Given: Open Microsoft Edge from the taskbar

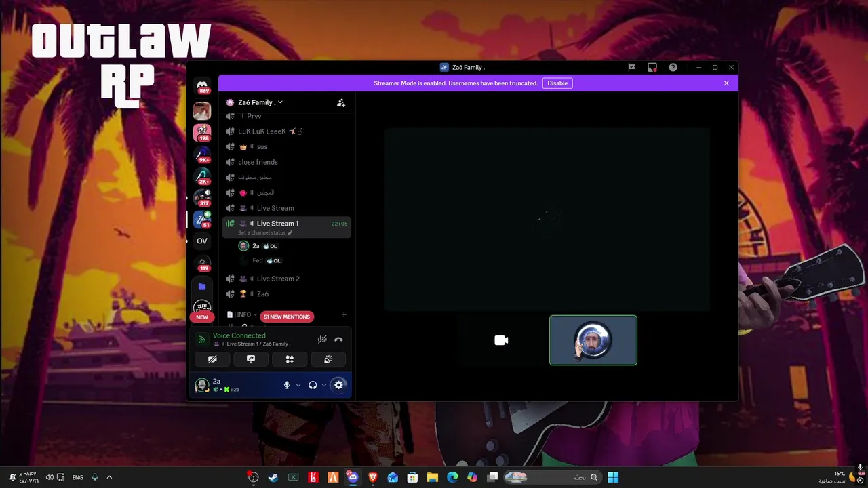Looking at the screenshot, I should 452,477.
